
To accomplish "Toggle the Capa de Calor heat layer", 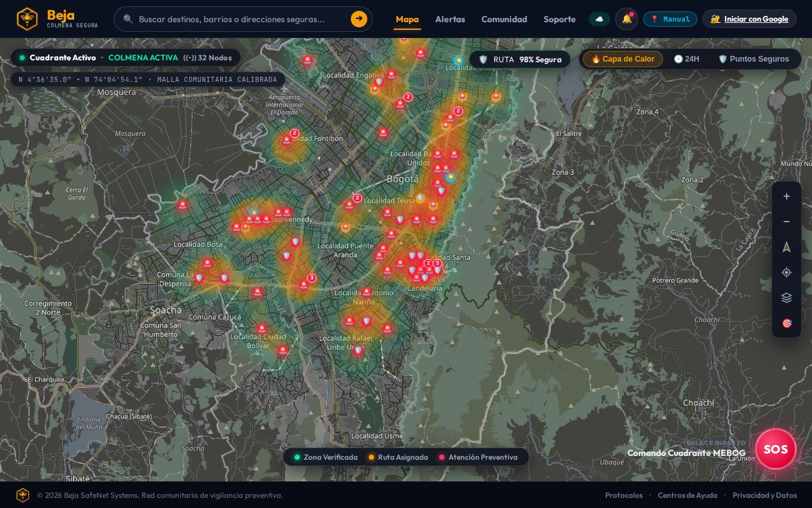I will [623, 59].
